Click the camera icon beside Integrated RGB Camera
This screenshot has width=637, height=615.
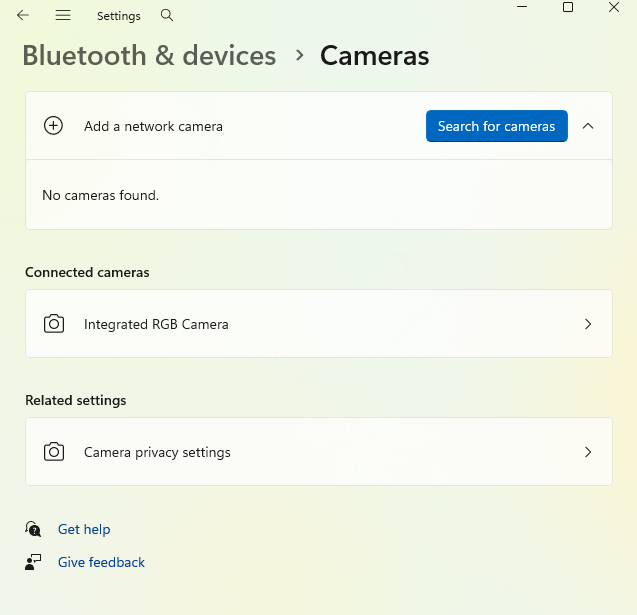point(54,324)
